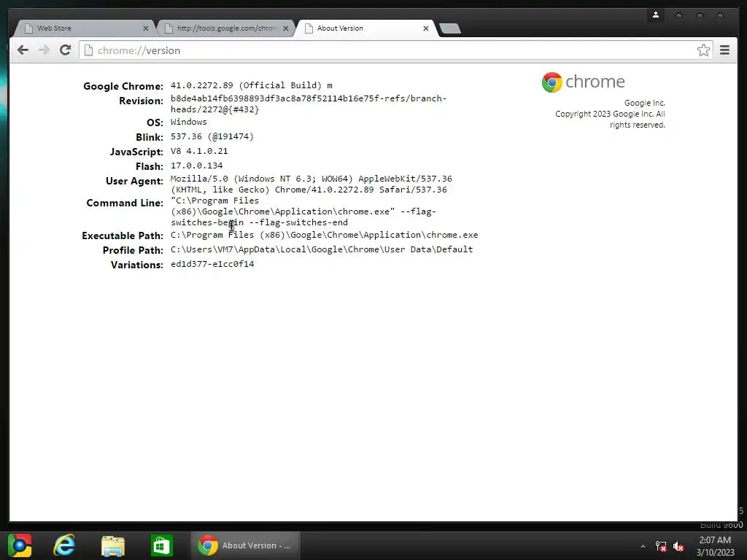This screenshot has width=747, height=560.
Task: Click the Google Chrome: label
Action: coord(123,86)
